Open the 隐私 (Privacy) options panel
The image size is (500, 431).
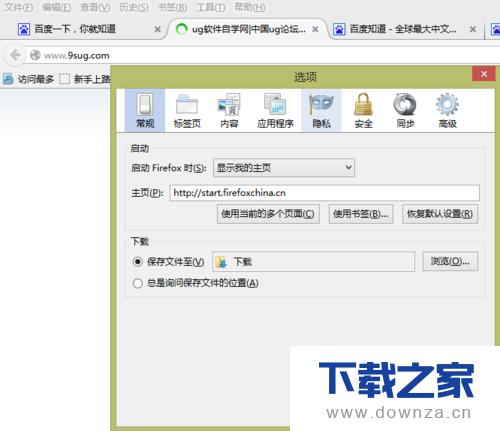click(x=321, y=111)
